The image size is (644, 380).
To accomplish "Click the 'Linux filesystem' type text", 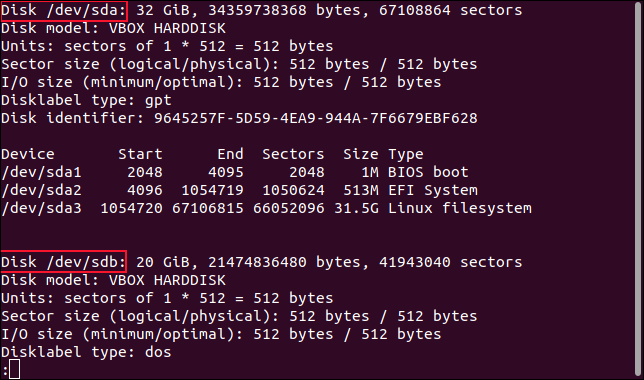I will pos(460,208).
